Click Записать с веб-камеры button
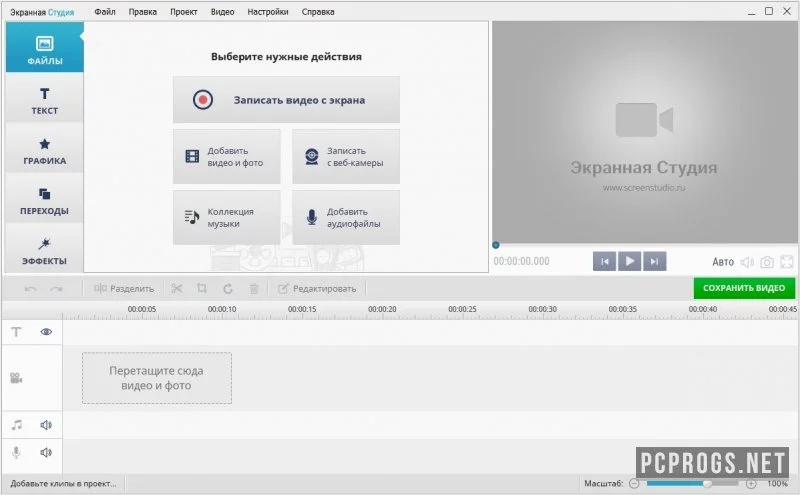Viewport: 800px width, 495px height. [346, 157]
